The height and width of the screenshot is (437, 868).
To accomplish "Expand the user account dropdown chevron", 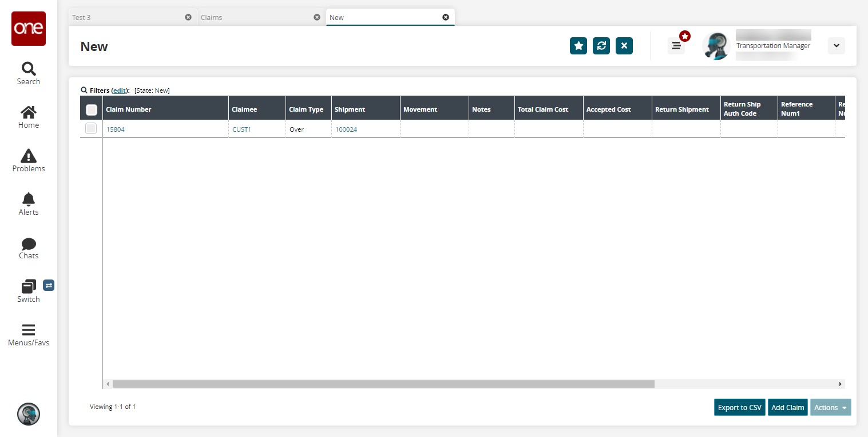I will [837, 46].
